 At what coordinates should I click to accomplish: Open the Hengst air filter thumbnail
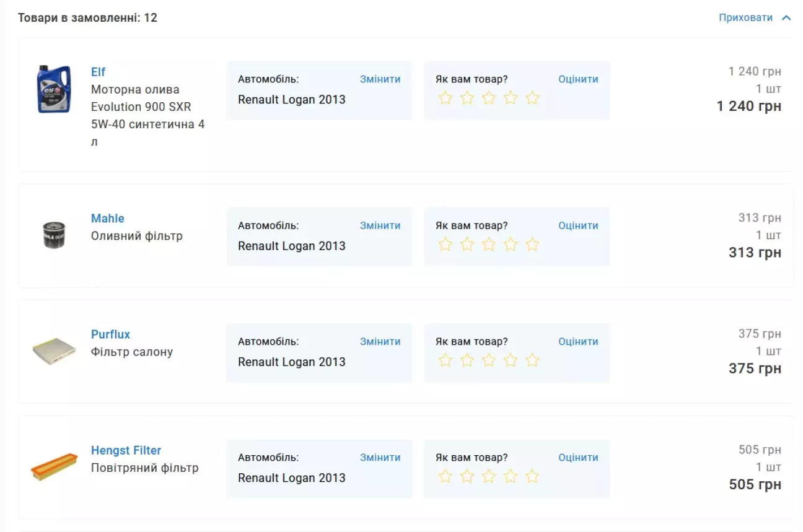tap(54, 468)
